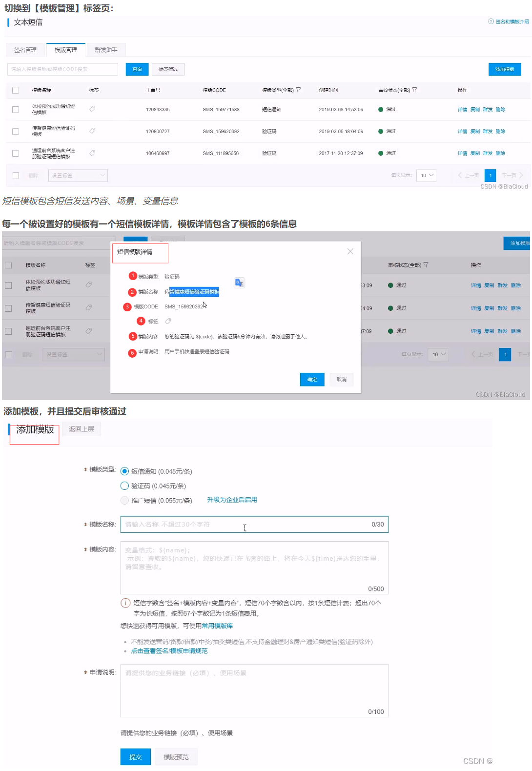Image resolution: width=532 pixels, height=771 pixels.
Task: Open the 常用模版库 link
Action: click(x=217, y=626)
